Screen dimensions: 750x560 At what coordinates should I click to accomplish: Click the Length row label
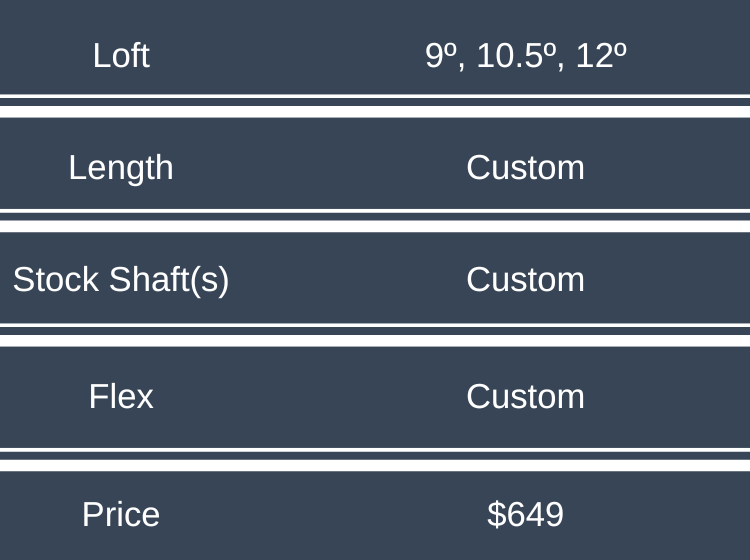pos(121,167)
